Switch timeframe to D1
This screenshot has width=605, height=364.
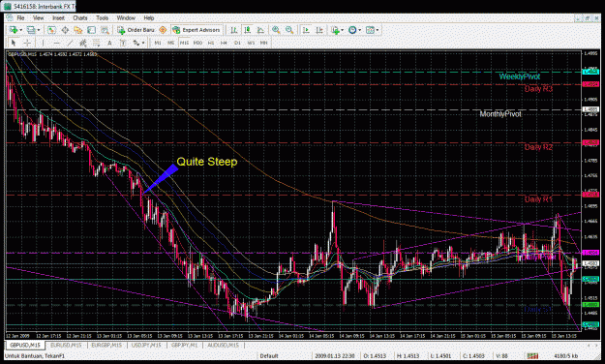[237, 43]
